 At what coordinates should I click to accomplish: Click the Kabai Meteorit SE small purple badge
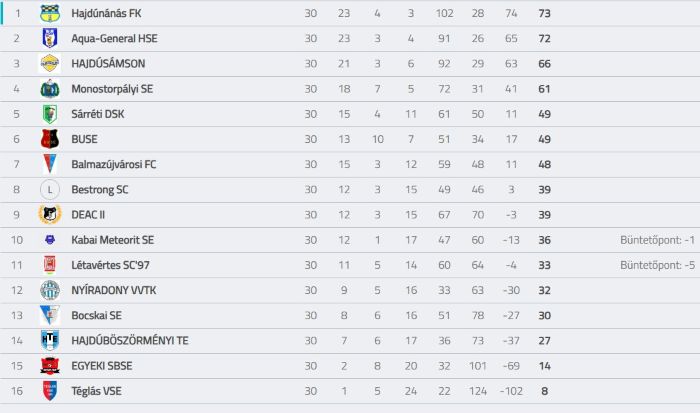pos(50,240)
